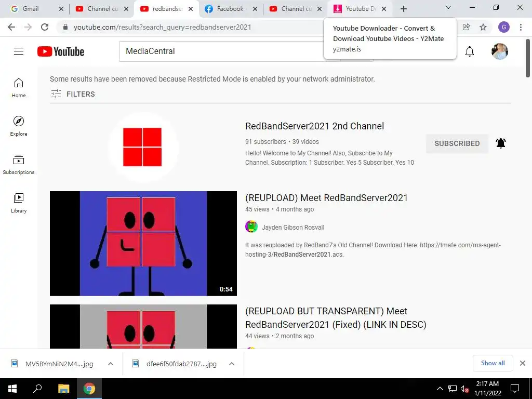
Task: Open Subscriptions in the sidebar
Action: click(x=19, y=165)
